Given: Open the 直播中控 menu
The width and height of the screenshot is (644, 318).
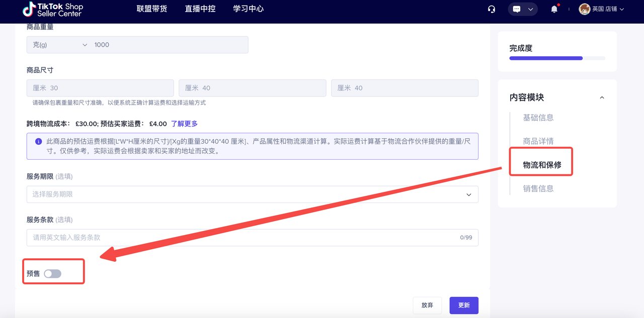Looking at the screenshot, I should tap(200, 9).
